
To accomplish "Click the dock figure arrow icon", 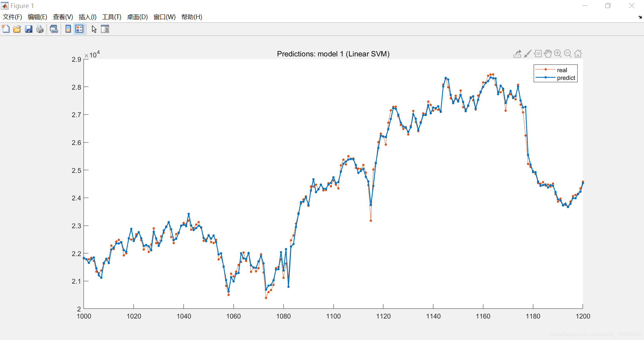I will (x=640, y=17).
